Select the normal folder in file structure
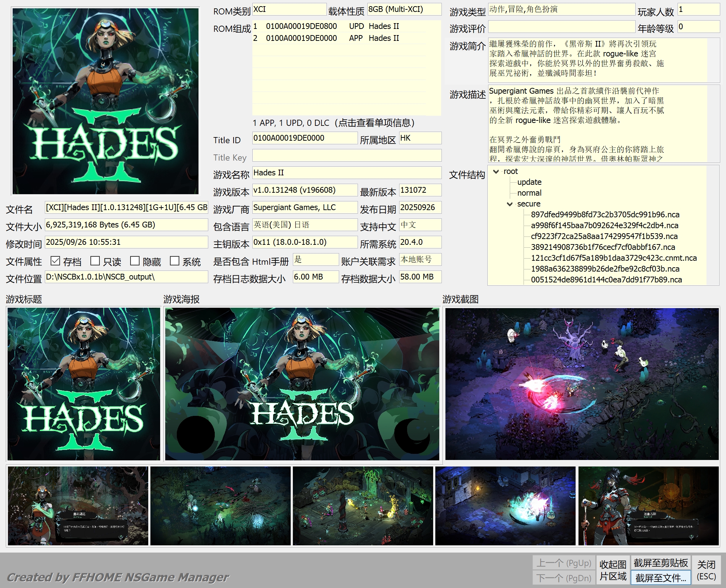 pyautogui.click(x=529, y=193)
